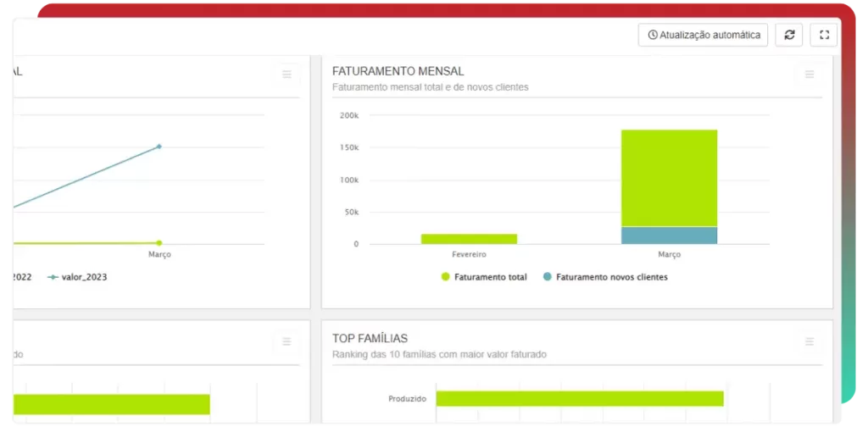Click the green Março total revenue bar
The height and width of the screenshot is (427, 868).
pyautogui.click(x=669, y=178)
